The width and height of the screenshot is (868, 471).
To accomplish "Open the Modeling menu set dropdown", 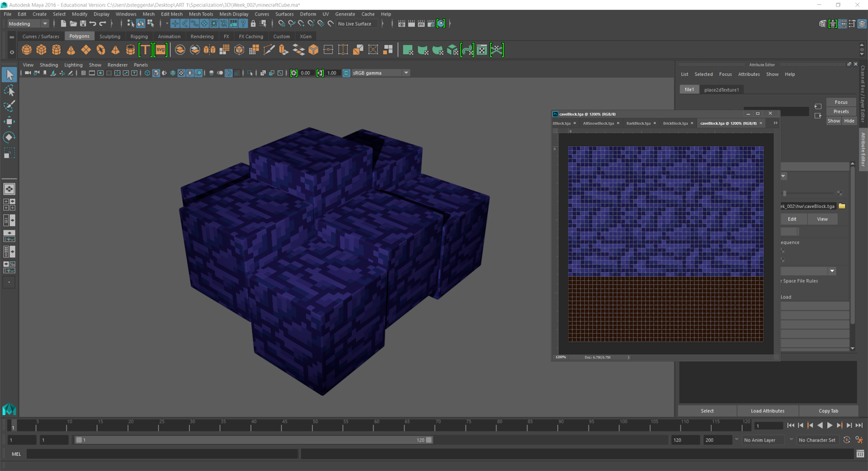I will point(28,24).
